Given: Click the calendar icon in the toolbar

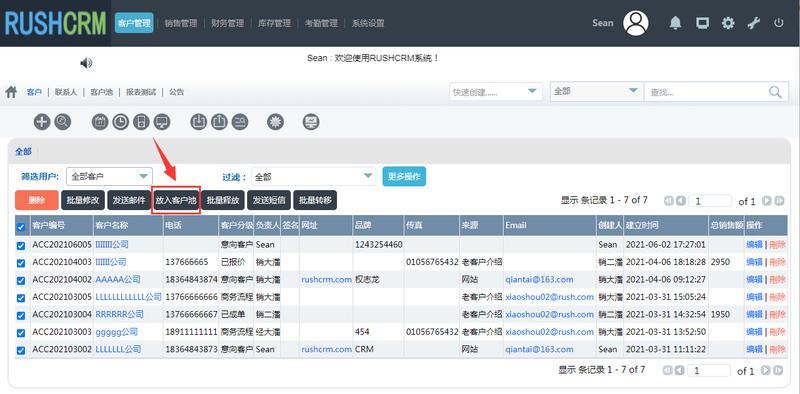Looking at the screenshot, I should [100, 122].
